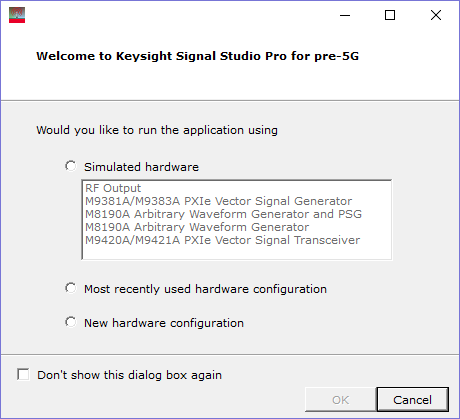Image resolution: width=460 pixels, height=419 pixels.
Task: Select M9381A/M9383A PXIe Vector Signal Generator entry
Action: click(x=218, y=201)
